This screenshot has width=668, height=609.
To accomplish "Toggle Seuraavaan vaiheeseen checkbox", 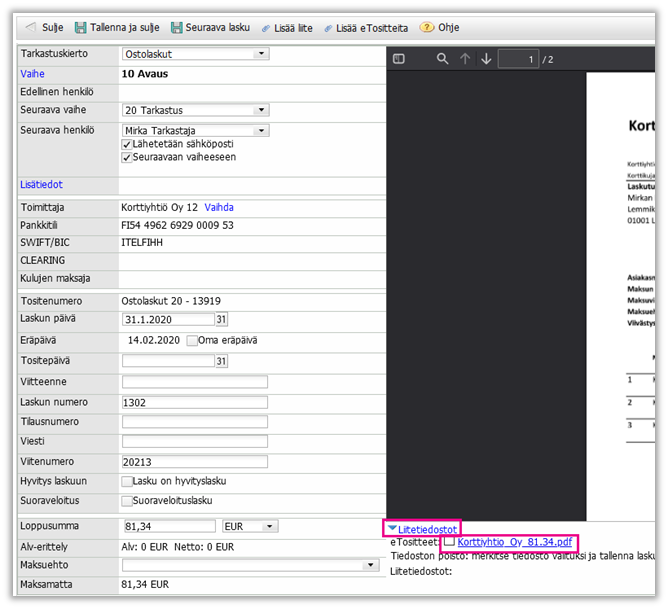I will pos(127,158).
